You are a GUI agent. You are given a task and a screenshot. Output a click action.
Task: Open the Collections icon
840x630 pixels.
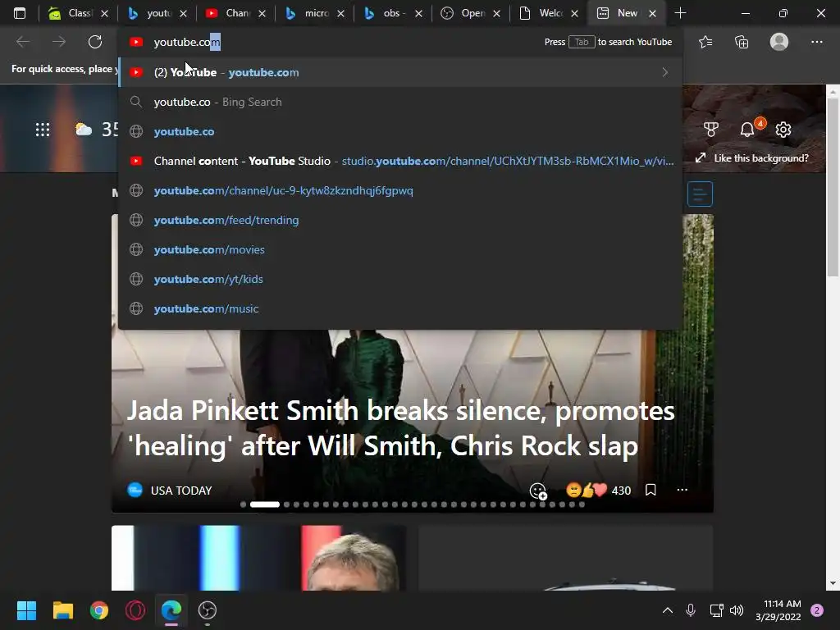[x=742, y=42]
